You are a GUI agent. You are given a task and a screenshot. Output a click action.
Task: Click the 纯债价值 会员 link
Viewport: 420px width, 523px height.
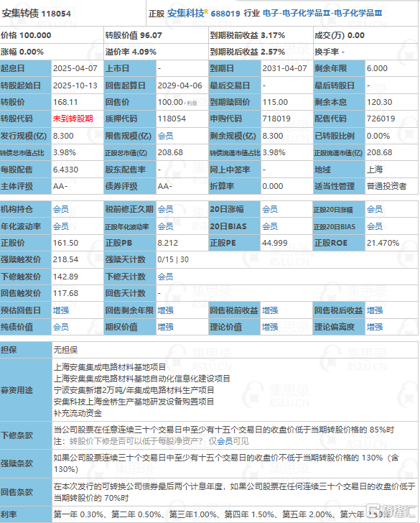click(60, 327)
